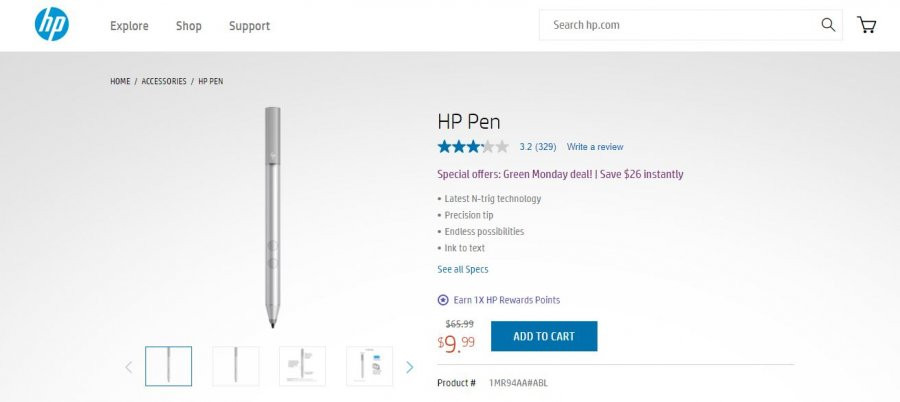900x402 pixels.
Task: Click the star rating icons
Action: 473,146
